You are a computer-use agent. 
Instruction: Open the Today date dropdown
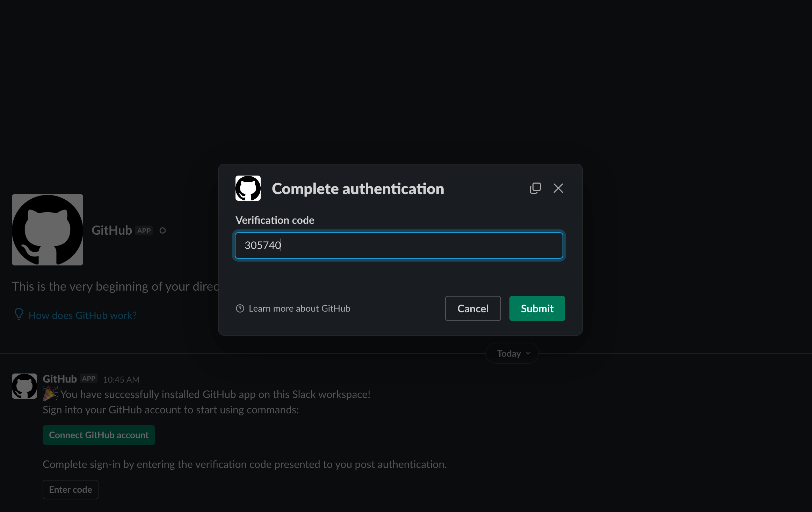(512, 353)
